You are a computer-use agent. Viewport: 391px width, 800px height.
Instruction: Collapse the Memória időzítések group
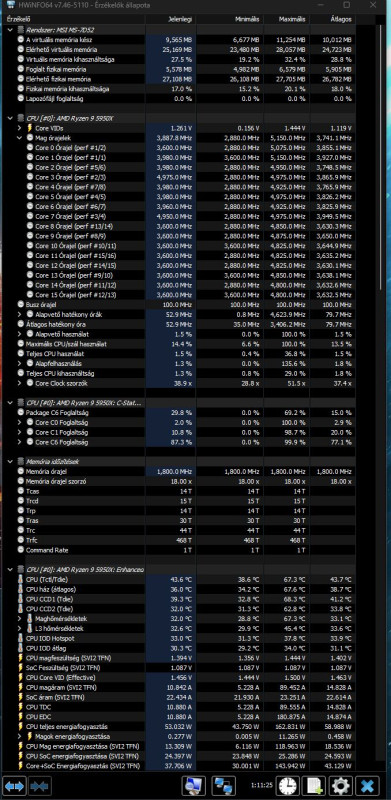[x=10, y=462]
